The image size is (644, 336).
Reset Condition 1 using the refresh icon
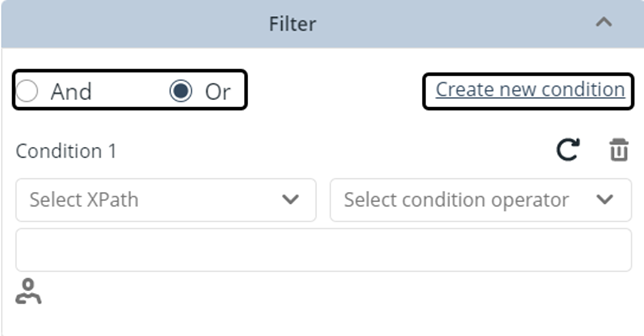(568, 150)
